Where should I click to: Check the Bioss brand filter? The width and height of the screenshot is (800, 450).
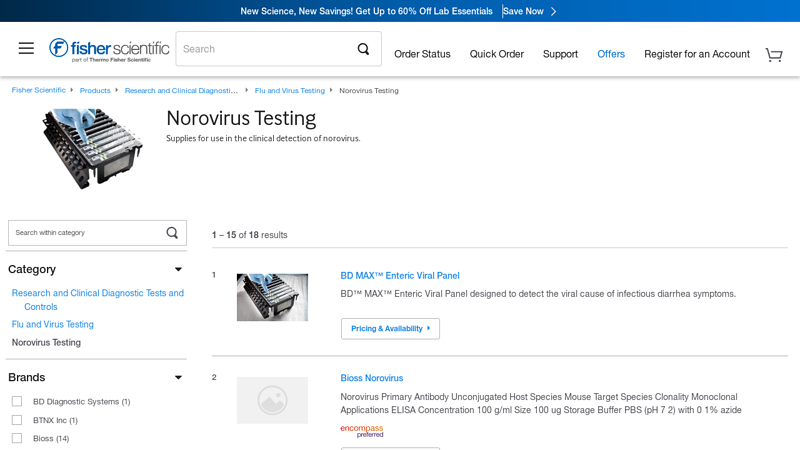point(17,438)
